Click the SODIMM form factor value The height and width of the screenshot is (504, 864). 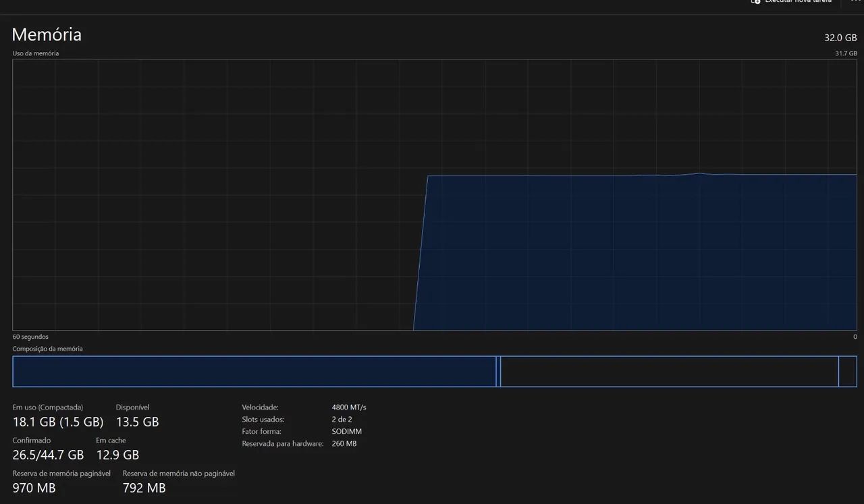[x=346, y=432]
